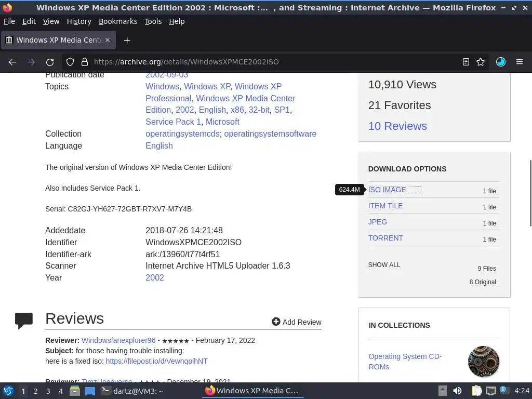Open the JPEG download option
The width and height of the screenshot is (532, 399).
pos(377,222)
